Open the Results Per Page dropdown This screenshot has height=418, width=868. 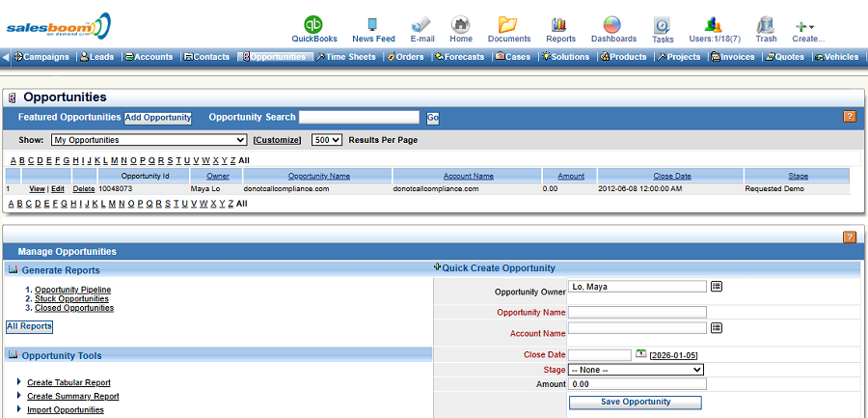[327, 140]
